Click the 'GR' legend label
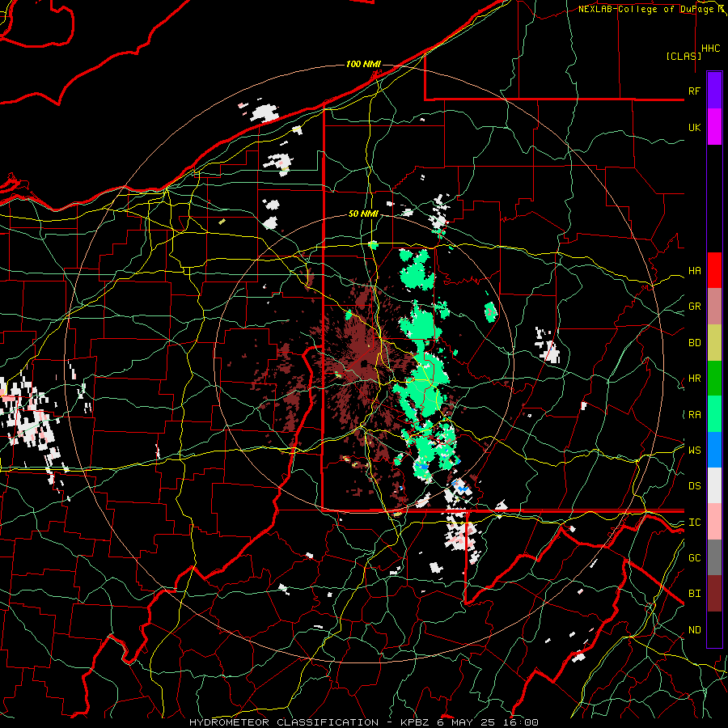The height and width of the screenshot is (728, 728). click(694, 307)
